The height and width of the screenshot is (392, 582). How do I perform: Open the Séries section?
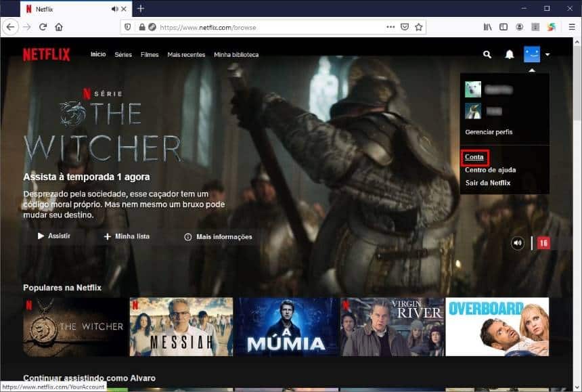(123, 55)
